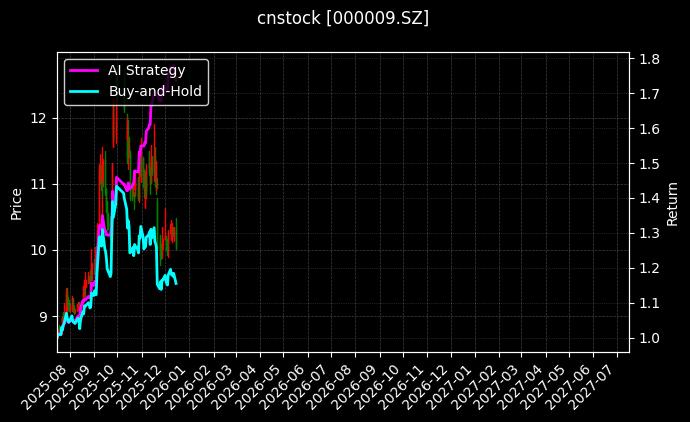This screenshot has width=690, height=422.
Task: Click the 12 tick on Price axis
Action: coord(39,118)
